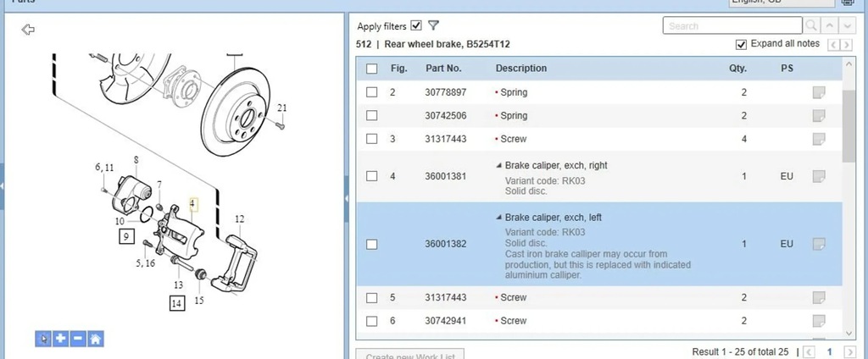Select callout 15 in diagram

[x=198, y=301]
